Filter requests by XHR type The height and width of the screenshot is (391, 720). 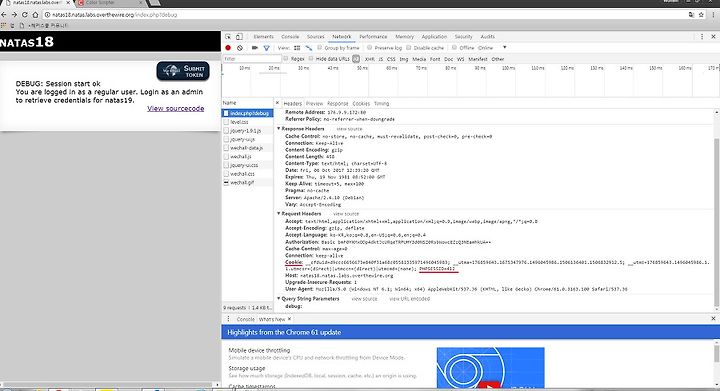369,59
